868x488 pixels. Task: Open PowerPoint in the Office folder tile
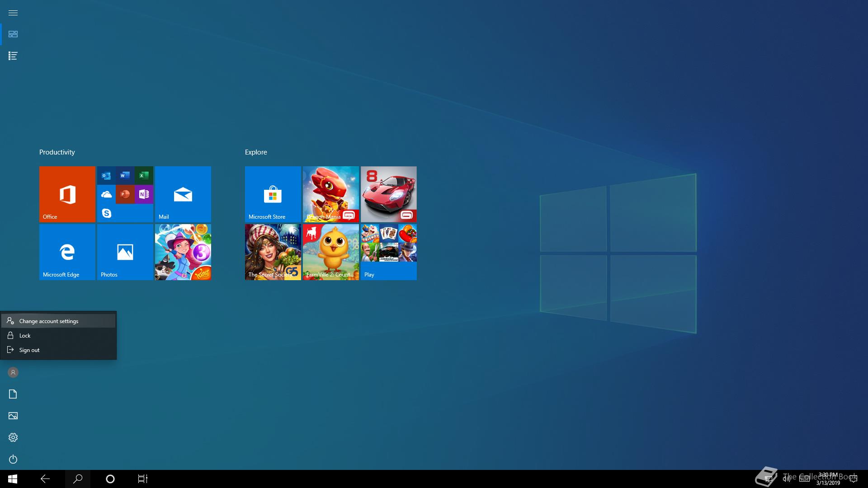tap(125, 194)
